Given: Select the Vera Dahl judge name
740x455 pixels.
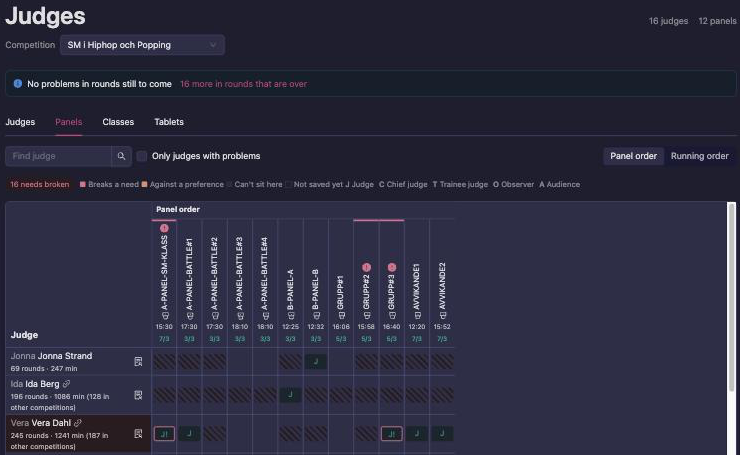Looking at the screenshot, I should coord(51,423).
